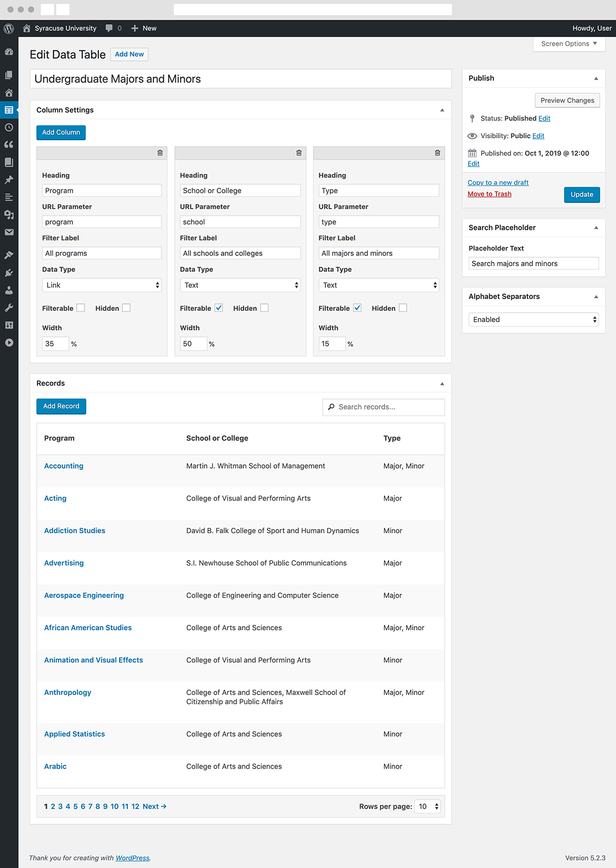Click Copy to a new draft link
Image resolution: width=616 pixels, height=868 pixels.
tap(498, 182)
